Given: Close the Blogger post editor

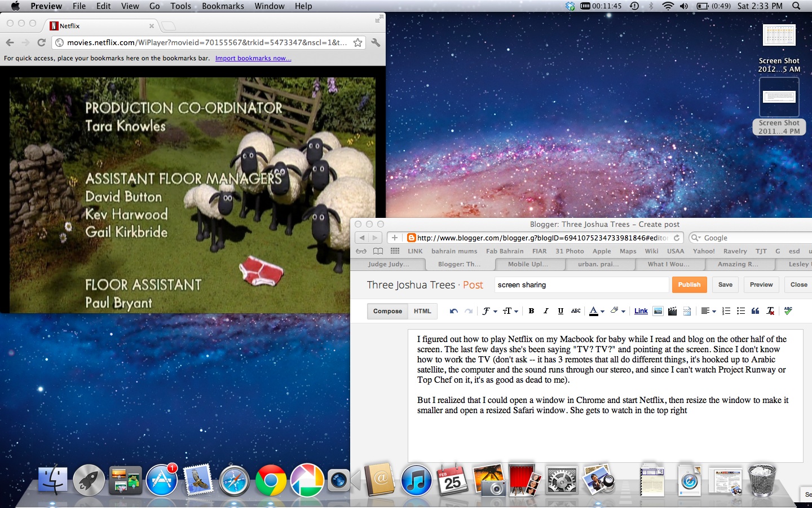Looking at the screenshot, I should click(x=798, y=284).
